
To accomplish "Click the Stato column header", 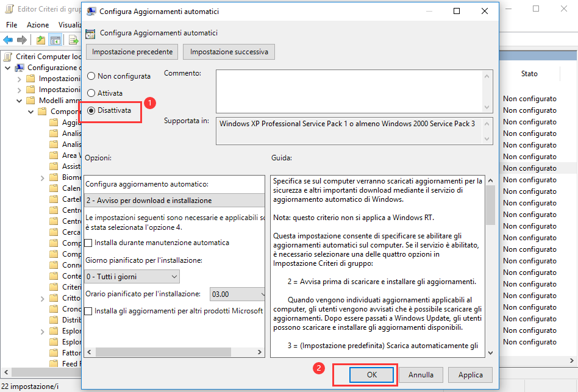I will pyautogui.click(x=529, y=74).
